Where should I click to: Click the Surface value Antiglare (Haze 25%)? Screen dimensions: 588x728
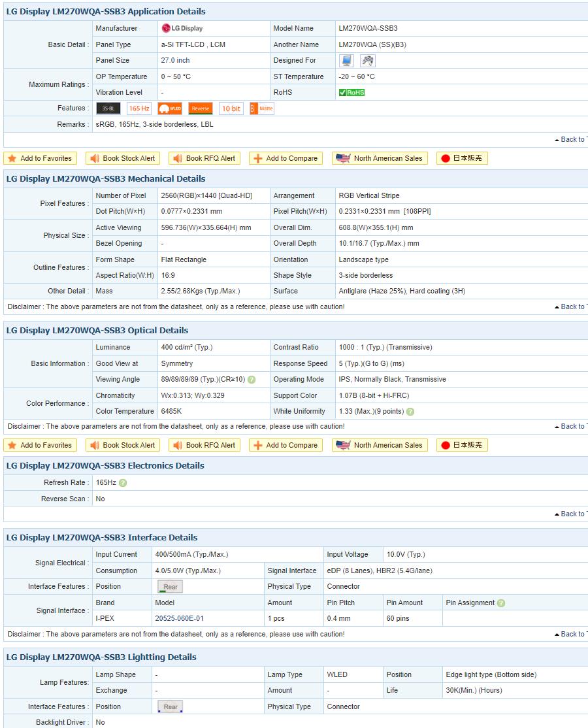point(402,291)
